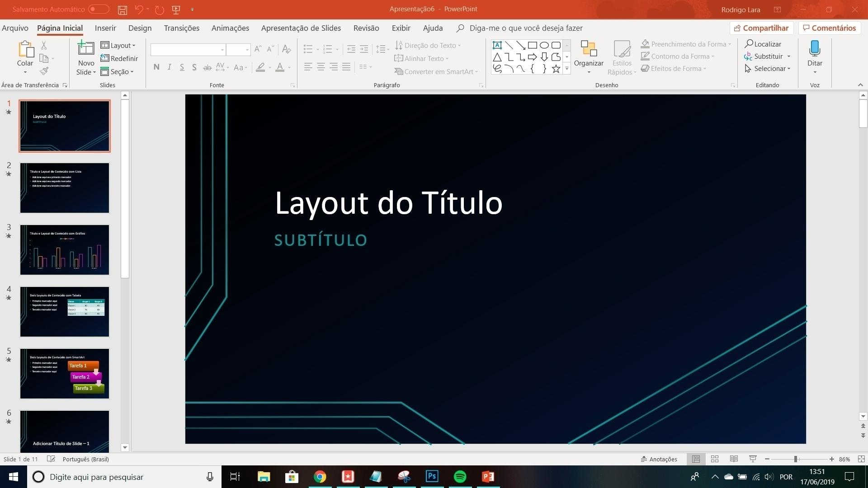Open the Organizar shapes arrangement icon
Viewport: 868px width, 488px height.
589,49
